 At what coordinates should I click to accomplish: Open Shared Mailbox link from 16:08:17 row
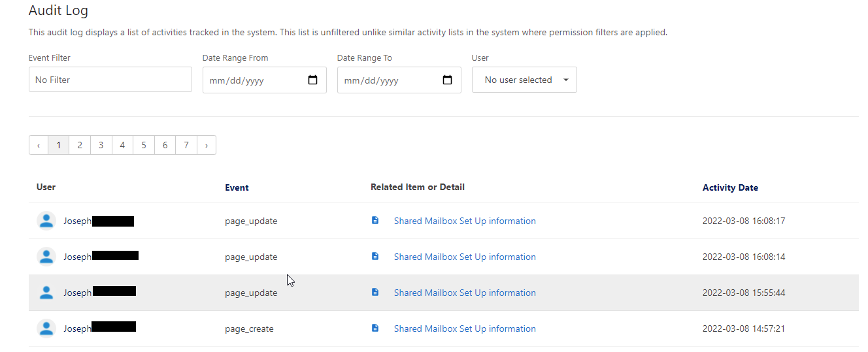coord(465,221)
